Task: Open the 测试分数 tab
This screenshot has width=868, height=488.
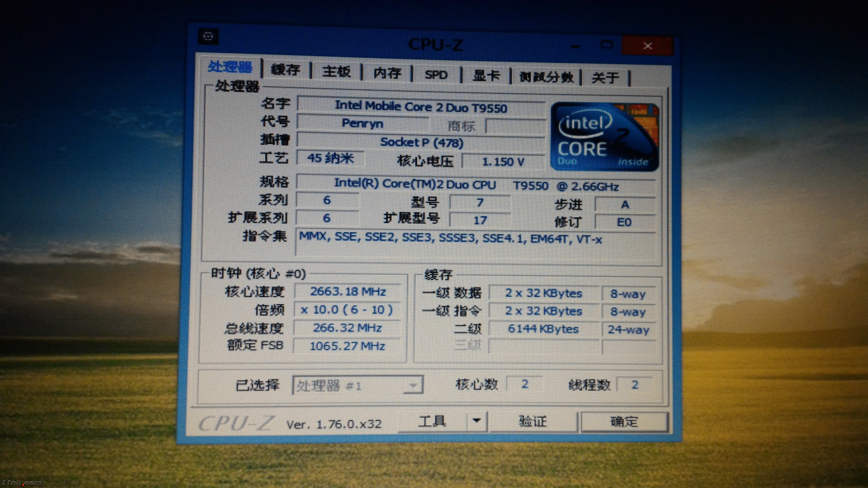Action: point(546,77)
